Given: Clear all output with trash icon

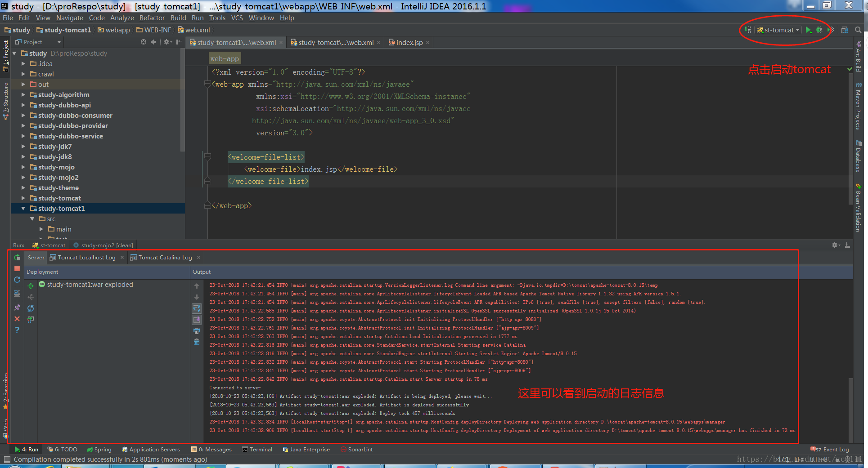Looking at the screenshot, I should [197, 342].
